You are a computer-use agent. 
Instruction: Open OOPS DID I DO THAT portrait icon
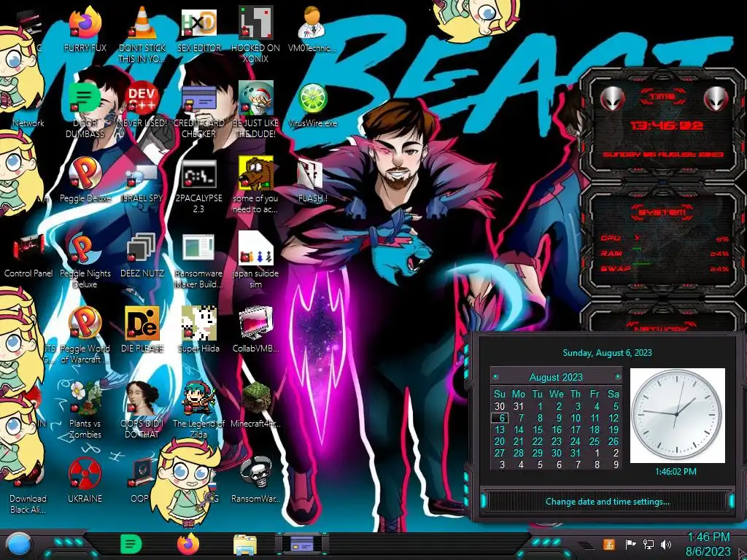click(142, 399)
